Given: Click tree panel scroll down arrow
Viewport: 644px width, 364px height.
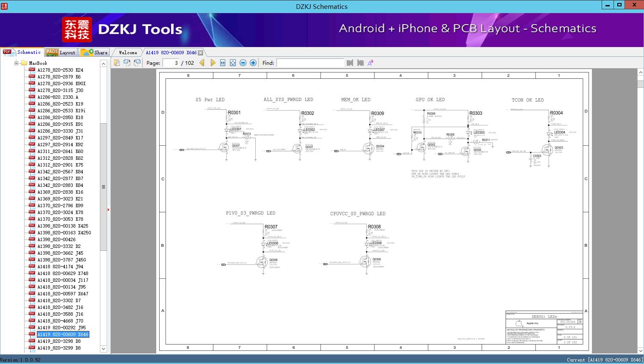Looking at the screenshot, I should click(103, 349).
